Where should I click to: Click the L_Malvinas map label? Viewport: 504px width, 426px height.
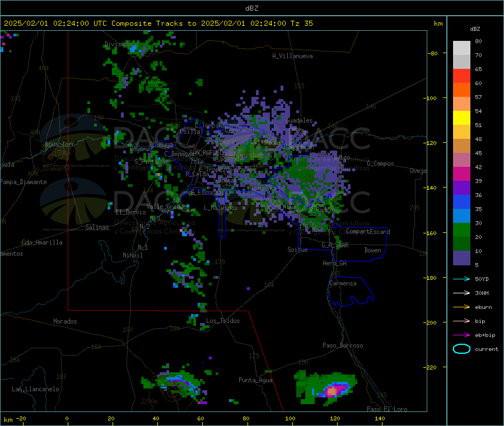(x=221, y=208)
